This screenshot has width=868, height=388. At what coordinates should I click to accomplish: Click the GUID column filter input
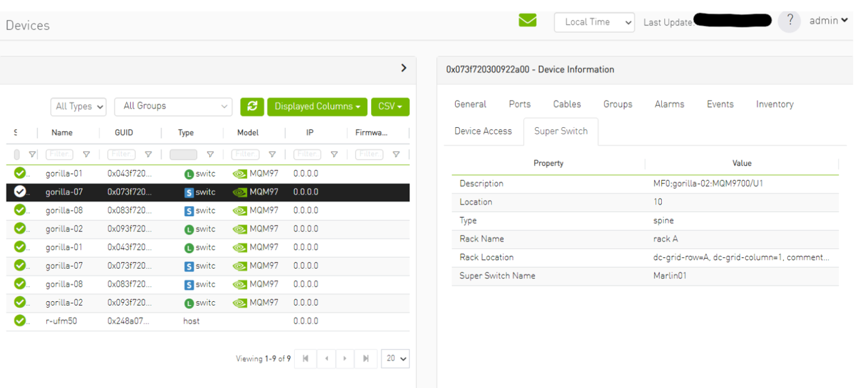[121, 154]
